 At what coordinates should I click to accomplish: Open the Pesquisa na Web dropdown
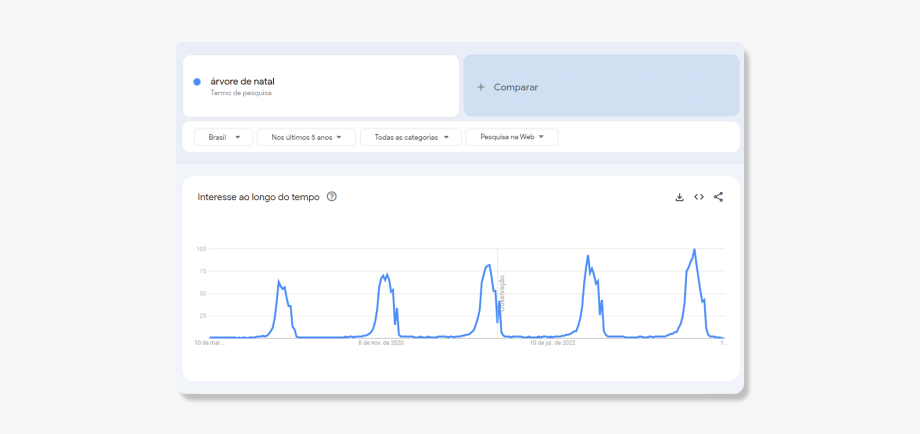click(x=512, y=137)
